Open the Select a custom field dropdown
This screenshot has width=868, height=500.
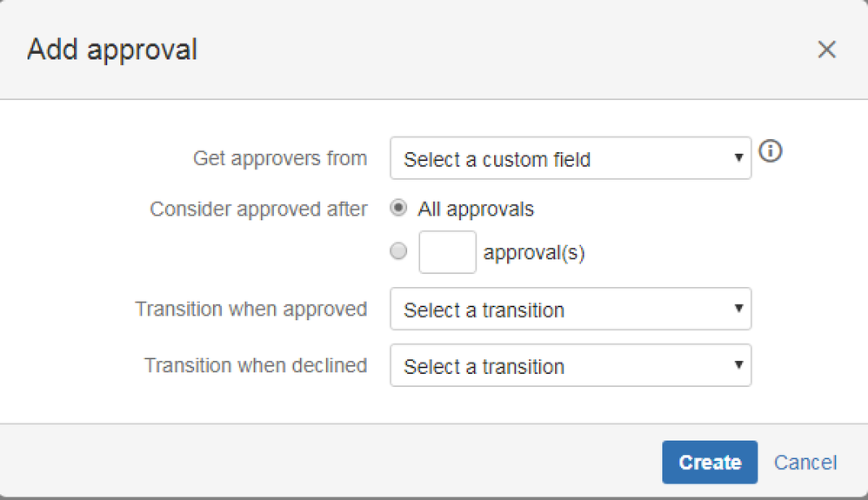[571, 158]
